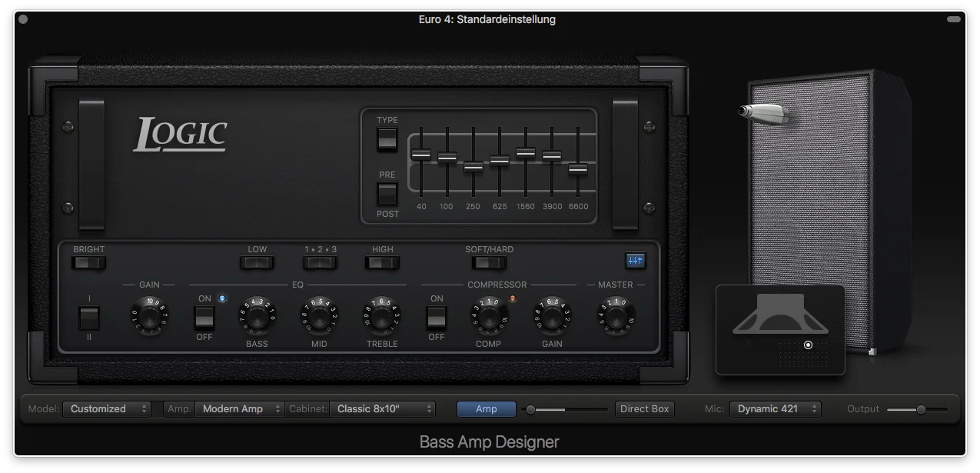Toggle the Compressor On/Off switch
This screenshot has height=473, width=980.
437,317
